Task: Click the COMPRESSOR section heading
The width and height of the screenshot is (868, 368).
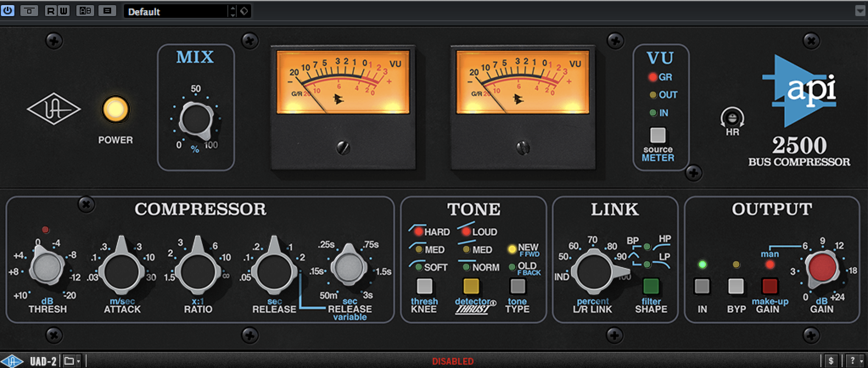Action: pos(200,209)
